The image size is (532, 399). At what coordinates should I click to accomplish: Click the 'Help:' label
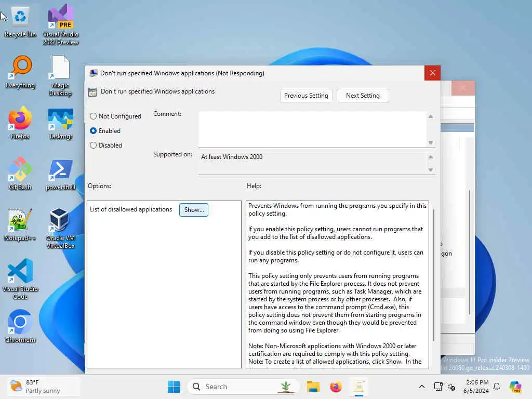tap(254, 186)
